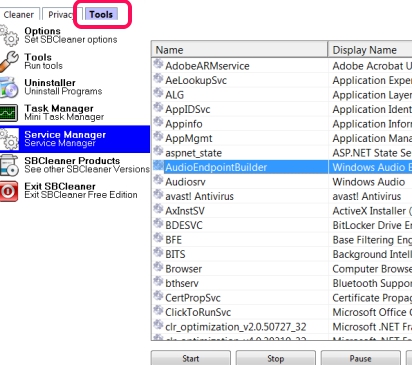412x365 pixels.
Task: Open 'See other SBCleaner Versions' entry
Action: pyautogui.click(x=87, y=169)
